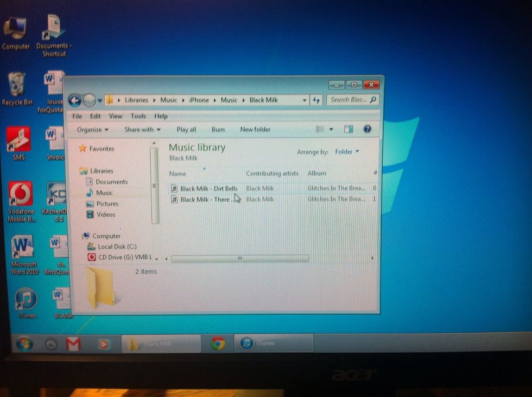Select the Recycle Bin desktop icon
532x397 pixels.
pos(17,89)
